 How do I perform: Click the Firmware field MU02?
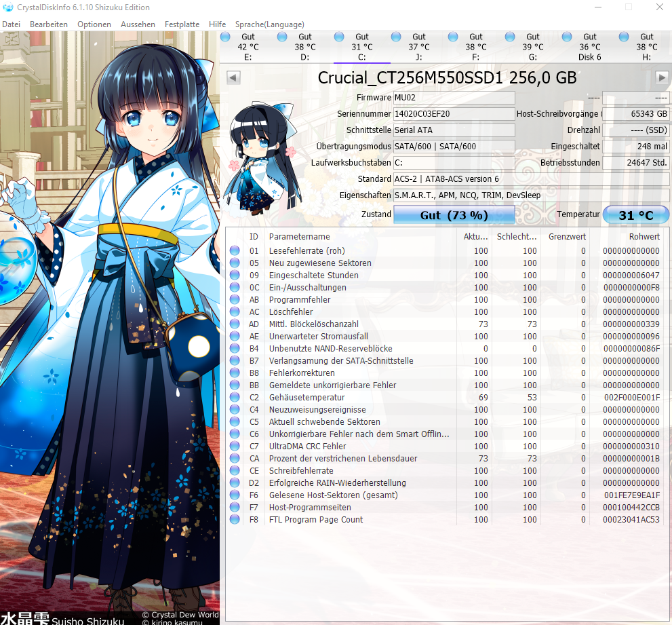point(454,97)
